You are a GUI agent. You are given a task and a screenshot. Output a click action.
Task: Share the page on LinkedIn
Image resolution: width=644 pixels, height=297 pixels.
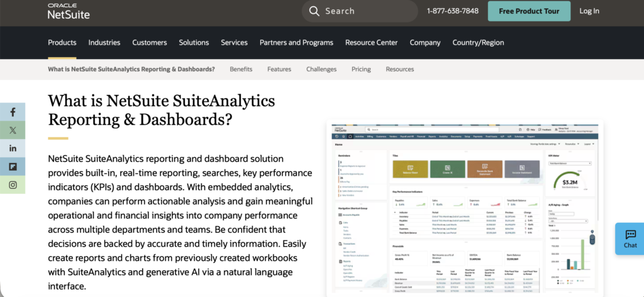point(13,148)
